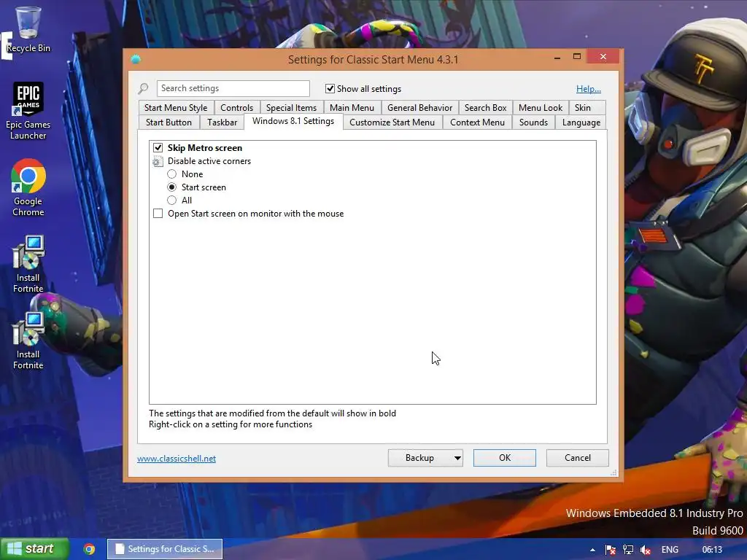Click the Cancel button
Screen dimensions: 747x560
point(578,458)
